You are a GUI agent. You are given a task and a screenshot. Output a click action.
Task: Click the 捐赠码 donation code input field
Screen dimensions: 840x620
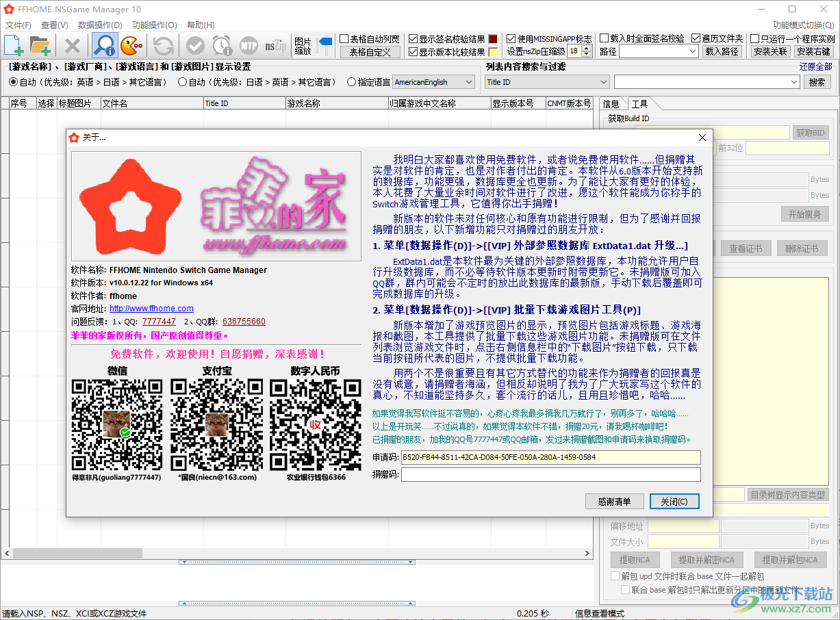[x=551, y=474]
